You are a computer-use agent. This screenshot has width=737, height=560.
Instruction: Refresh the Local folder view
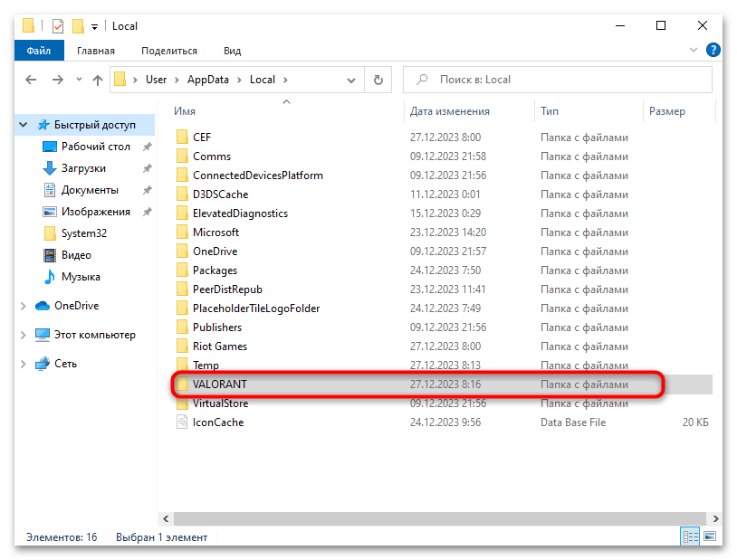(378, 80)
